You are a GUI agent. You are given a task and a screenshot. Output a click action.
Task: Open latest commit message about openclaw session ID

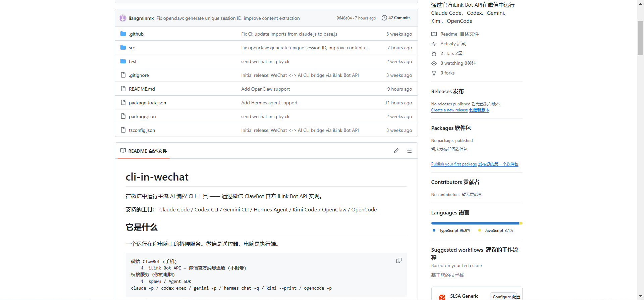(x=228, y=18)
